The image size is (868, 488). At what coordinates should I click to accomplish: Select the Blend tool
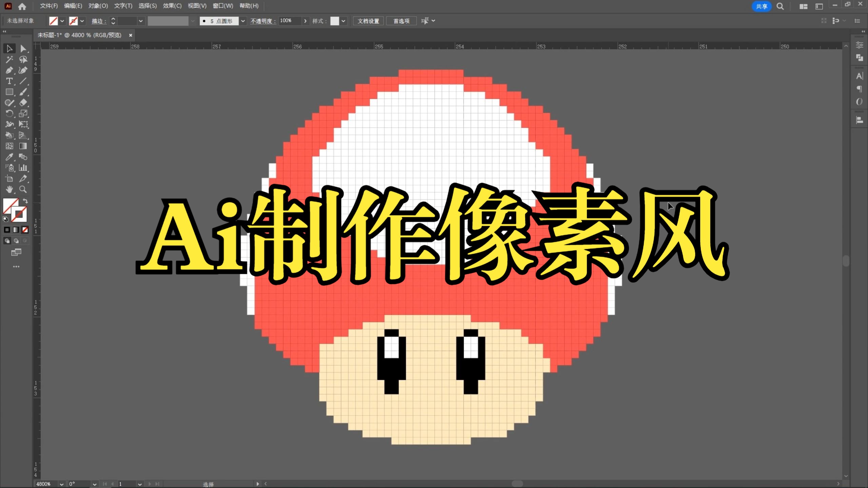pos(23,157)
